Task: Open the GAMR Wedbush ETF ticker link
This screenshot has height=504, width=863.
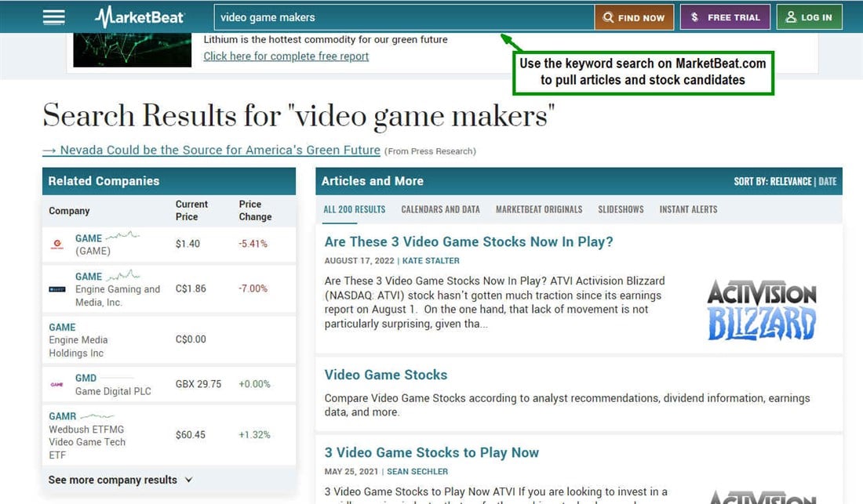Action: click(x=62, y=416)
